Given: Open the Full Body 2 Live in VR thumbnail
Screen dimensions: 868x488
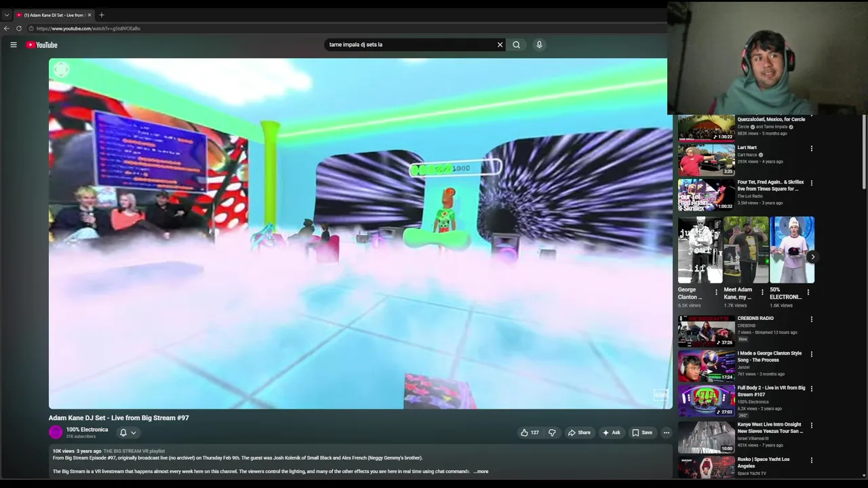Looking at the screenshot, I should [x=706, y=400].
